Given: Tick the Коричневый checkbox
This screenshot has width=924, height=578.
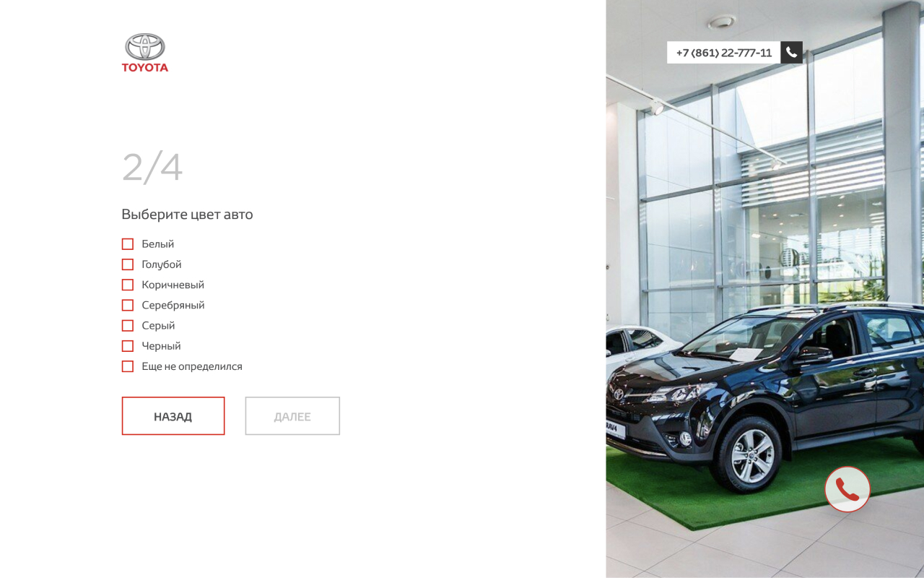Looking at the screenshot, I should (128, 285).
